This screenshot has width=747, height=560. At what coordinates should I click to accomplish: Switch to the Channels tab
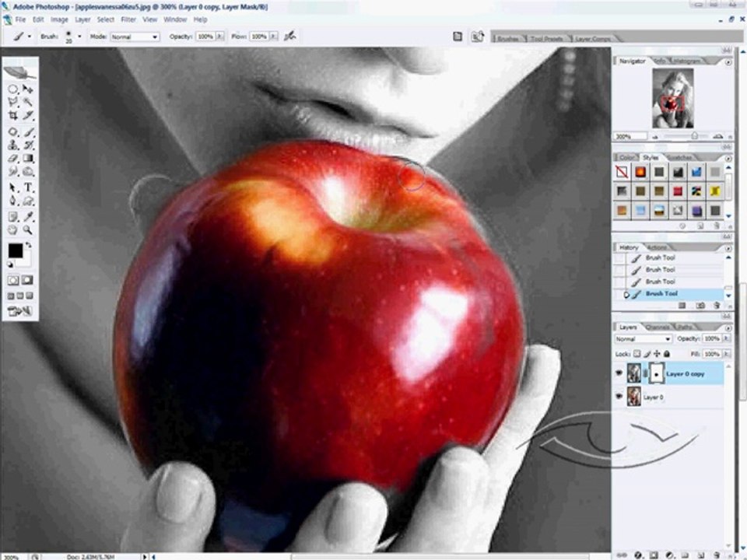tap(657, 327)
